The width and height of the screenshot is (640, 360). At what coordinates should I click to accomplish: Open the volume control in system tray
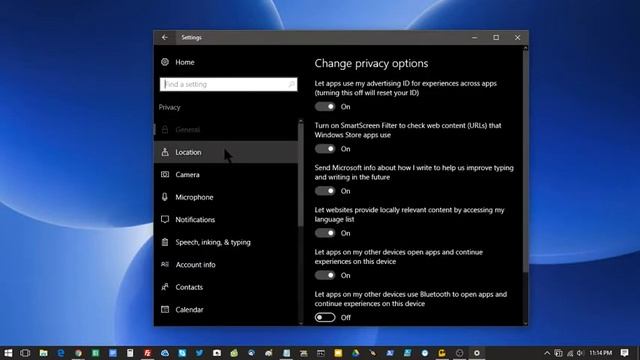(580, 353)
